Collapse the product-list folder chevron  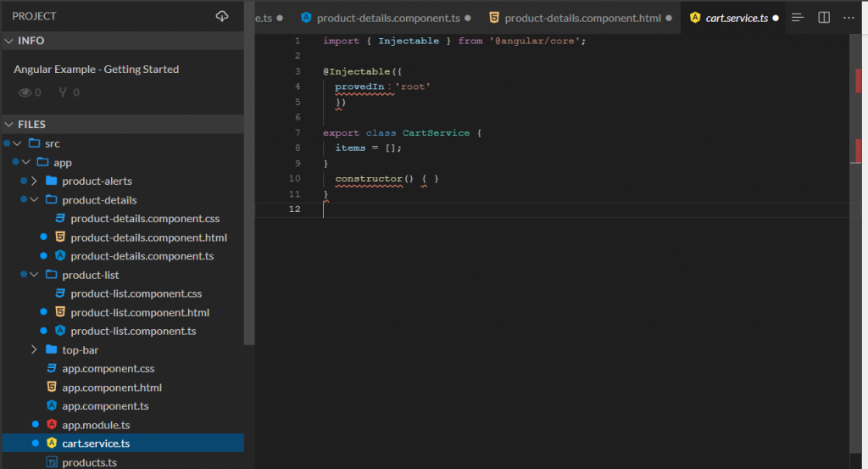coord(34,275)
